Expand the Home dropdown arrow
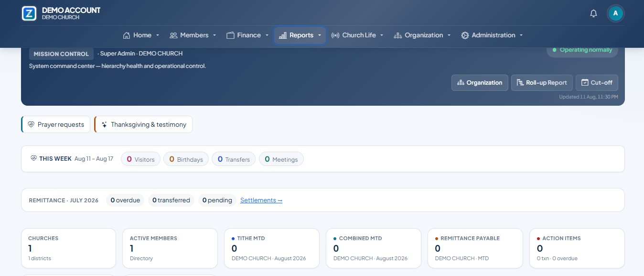 pyautogui.click(x=158, y=35)
